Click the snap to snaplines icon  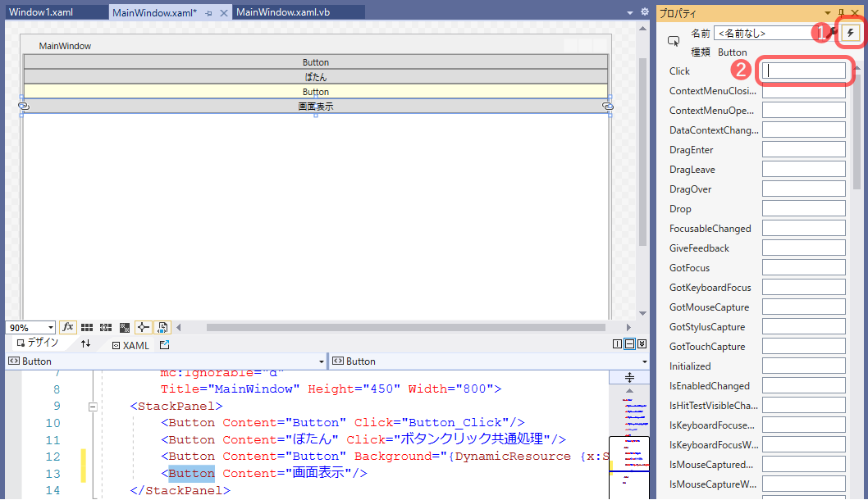pyautogui.click(x=143, y=326)
